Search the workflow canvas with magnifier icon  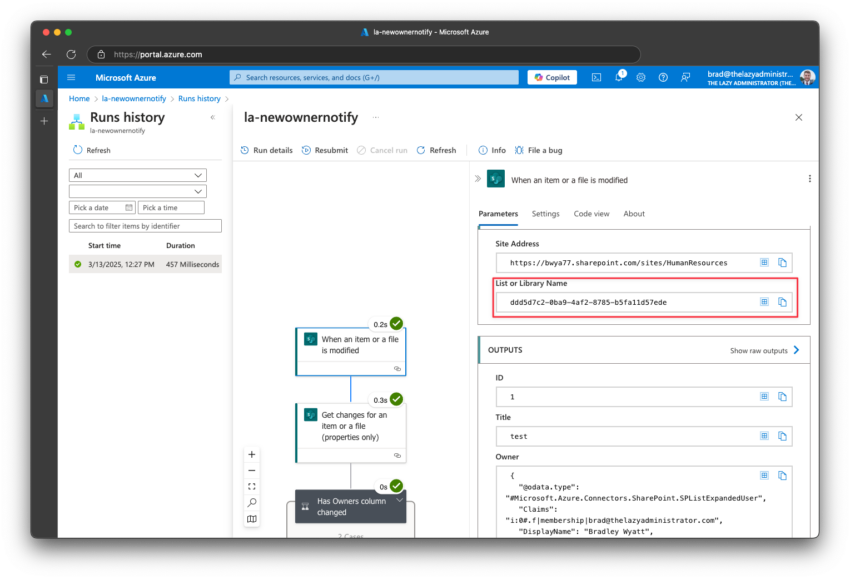pyautogui.click(x=252, y=503)
